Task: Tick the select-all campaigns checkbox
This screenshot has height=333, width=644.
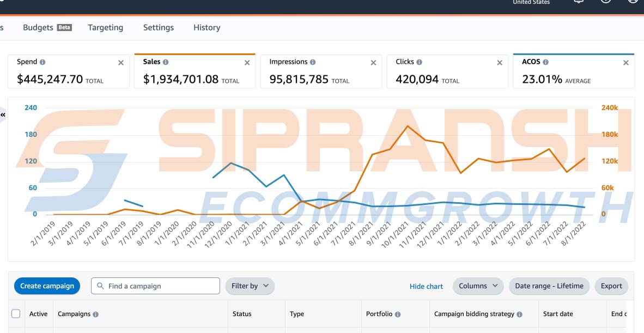Action: point(16,314)
